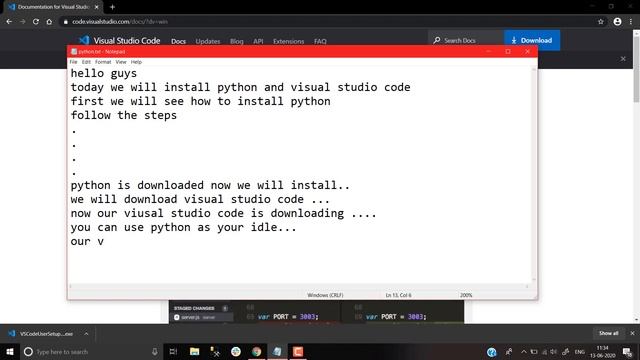Click Show all downloads
Image resolution: width=640 pixels, height=360 pixels.
[608, 333]
